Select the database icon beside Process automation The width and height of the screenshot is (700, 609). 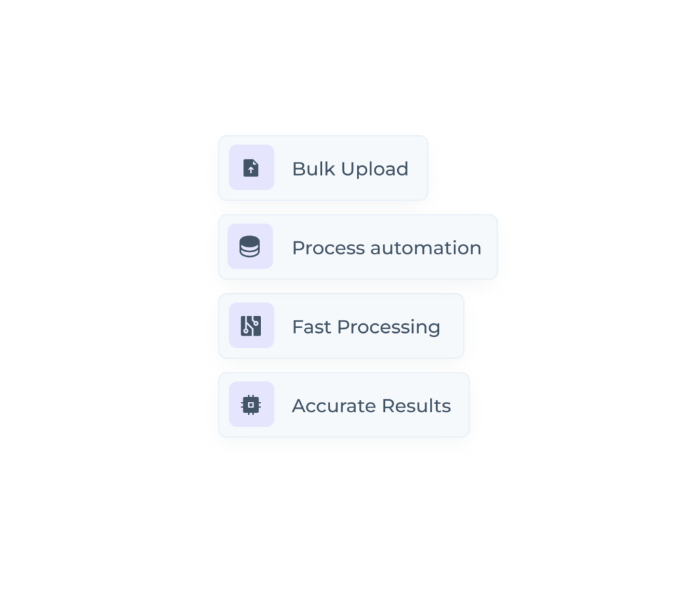(x=250, y=247)
